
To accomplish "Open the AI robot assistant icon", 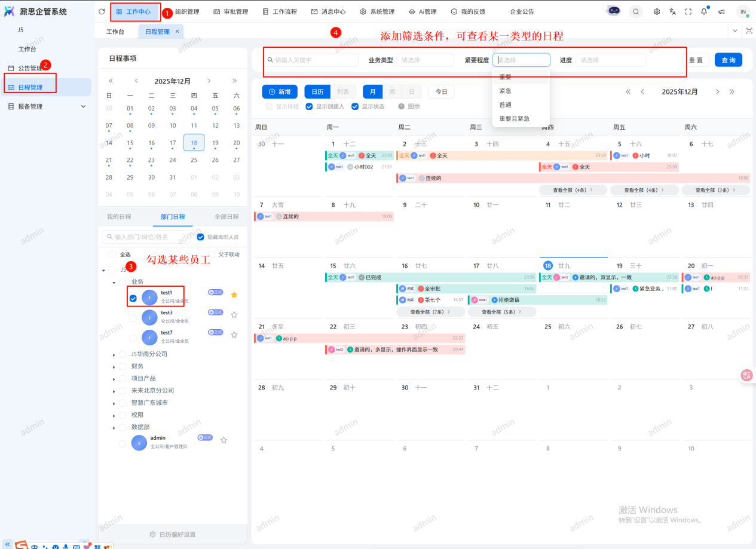I will point(613,11).
